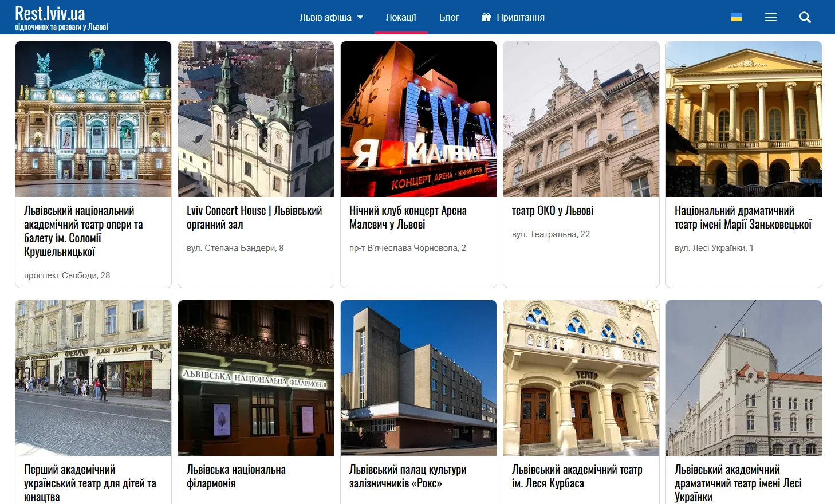Click the gift icon beside Привітання
835x504 pixels.
pos(485,17)
